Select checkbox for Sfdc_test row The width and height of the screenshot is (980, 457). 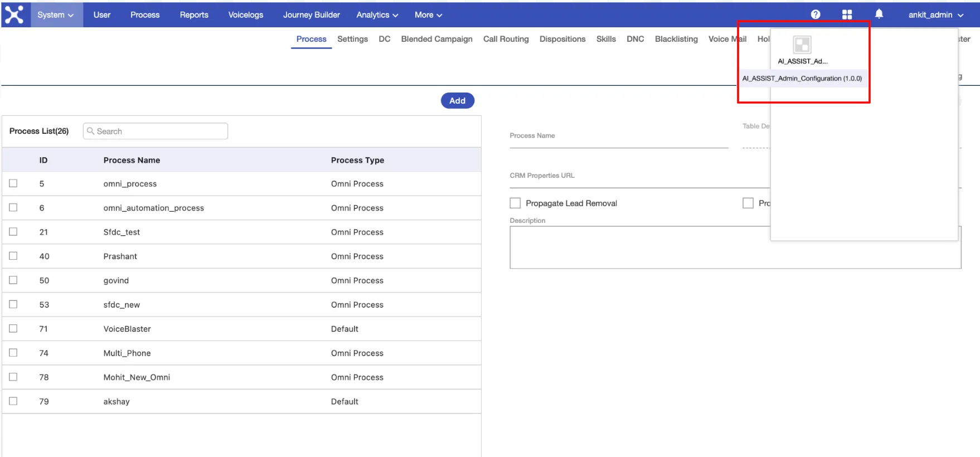pyautogui.click(x=13, y=232)
